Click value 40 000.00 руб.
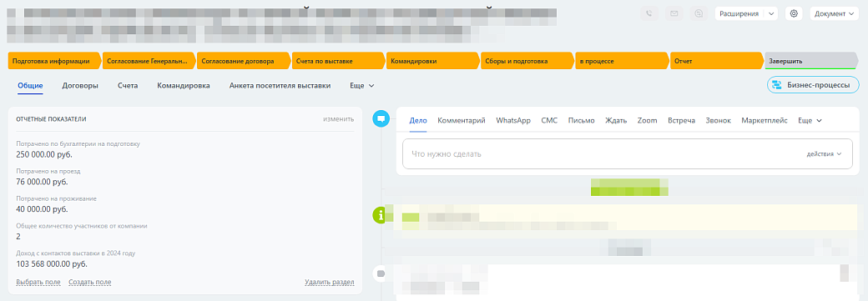The height and width of the screenshot is (301, 868). tap(42, 209)
